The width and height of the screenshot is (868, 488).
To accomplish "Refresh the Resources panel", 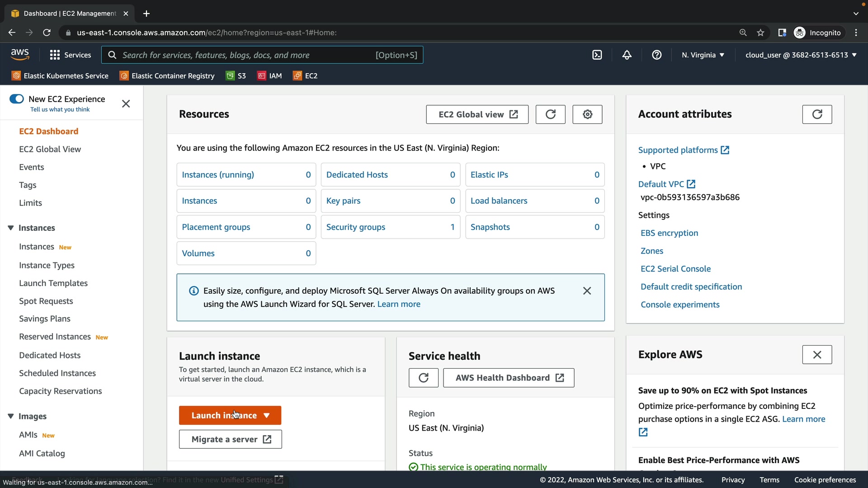I will click(550, 114).
